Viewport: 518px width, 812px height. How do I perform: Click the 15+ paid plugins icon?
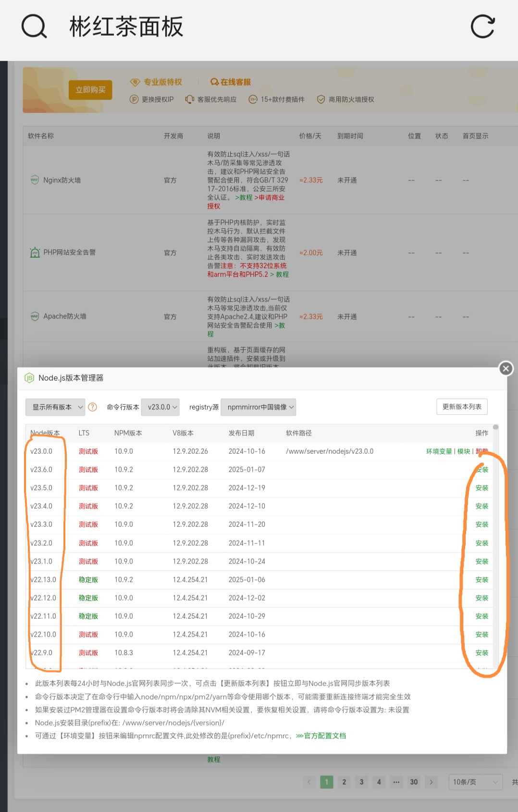pyautogui.click(x=253, y=100)
